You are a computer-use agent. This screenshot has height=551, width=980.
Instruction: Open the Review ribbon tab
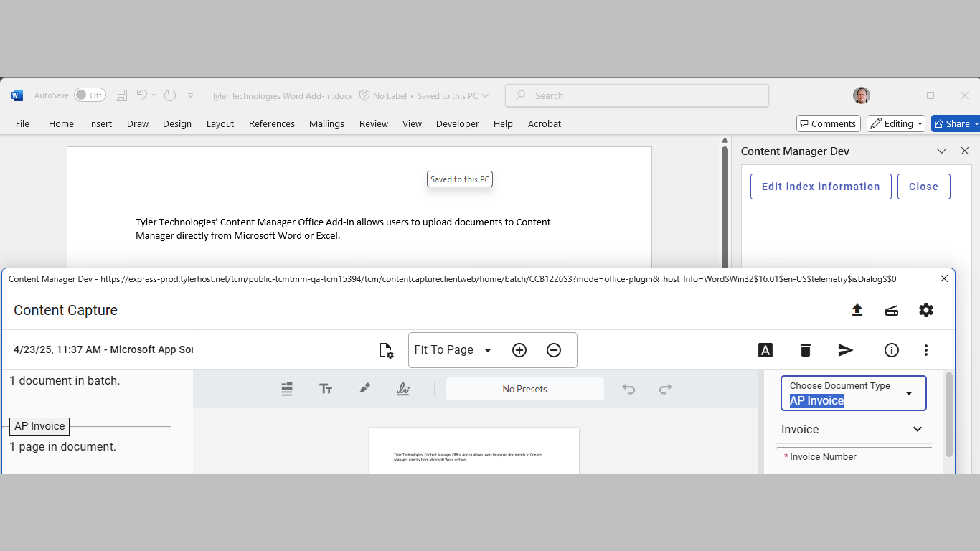coord(374,123)
